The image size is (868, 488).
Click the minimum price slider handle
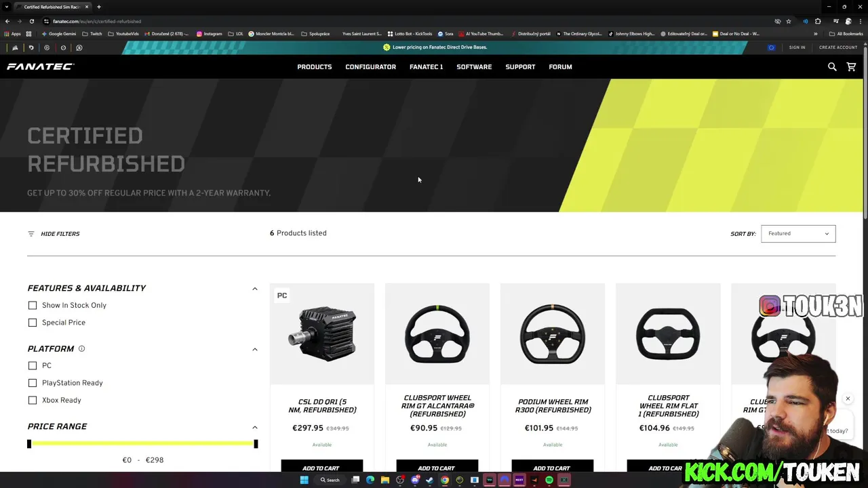point(29,444)
